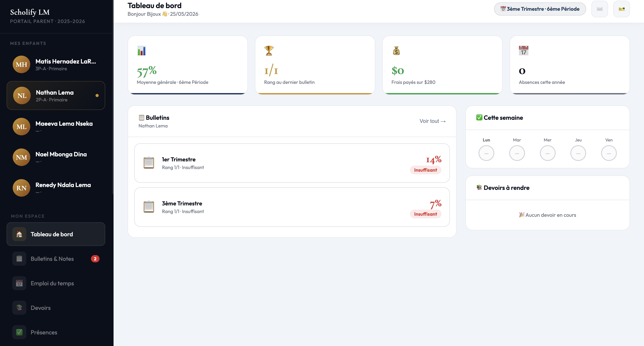Click Frais payés sur $280 label
The height and width of the screenshot is (346, 644).
pos(413,82)
